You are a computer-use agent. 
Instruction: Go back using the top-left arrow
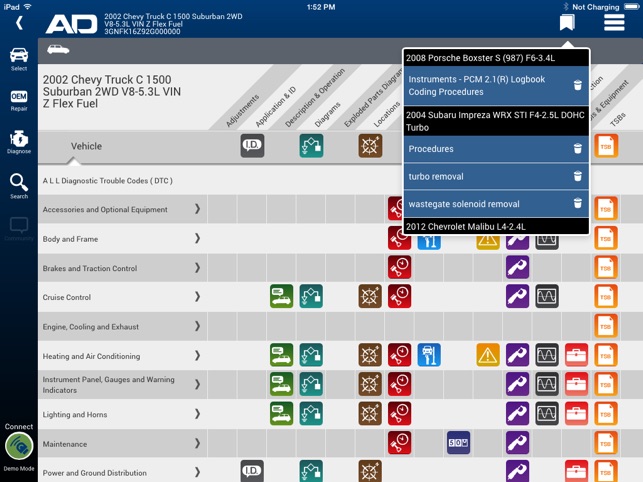(19, 23)
